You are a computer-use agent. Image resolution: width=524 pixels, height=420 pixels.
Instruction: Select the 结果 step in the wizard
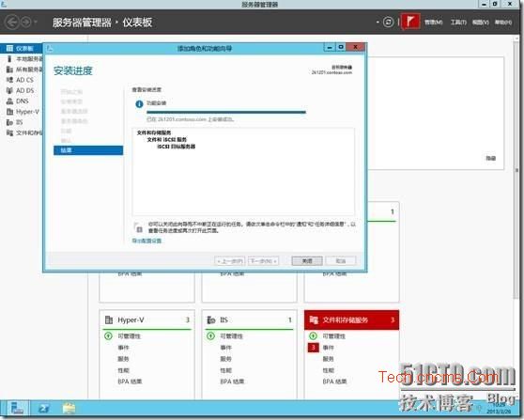88,150
